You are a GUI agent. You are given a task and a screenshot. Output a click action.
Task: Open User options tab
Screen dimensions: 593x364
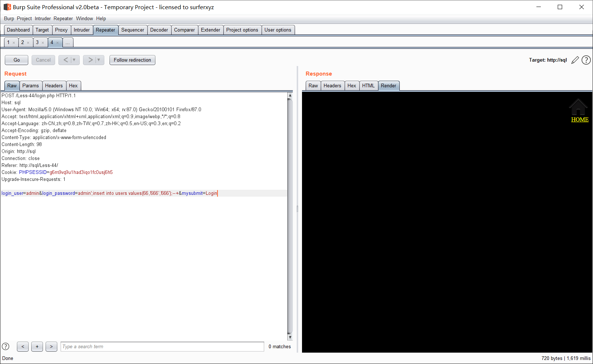(x=278, y=30)
